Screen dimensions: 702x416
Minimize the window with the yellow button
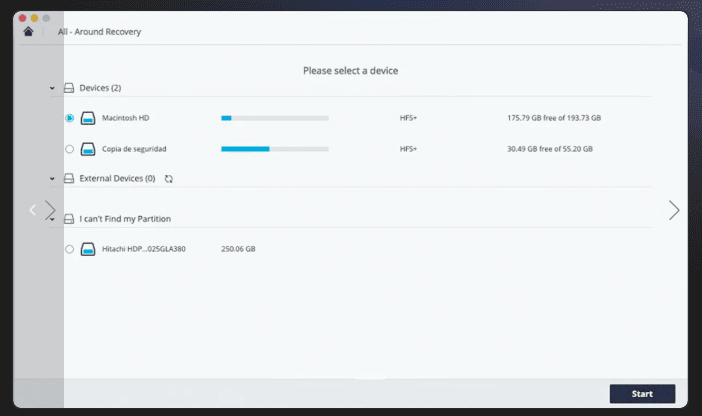34,18
